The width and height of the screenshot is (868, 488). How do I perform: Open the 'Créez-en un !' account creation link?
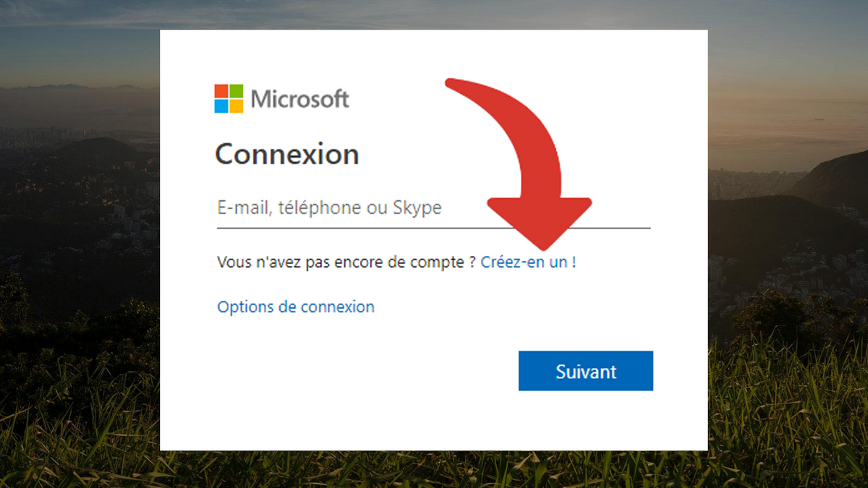point(527,262)
